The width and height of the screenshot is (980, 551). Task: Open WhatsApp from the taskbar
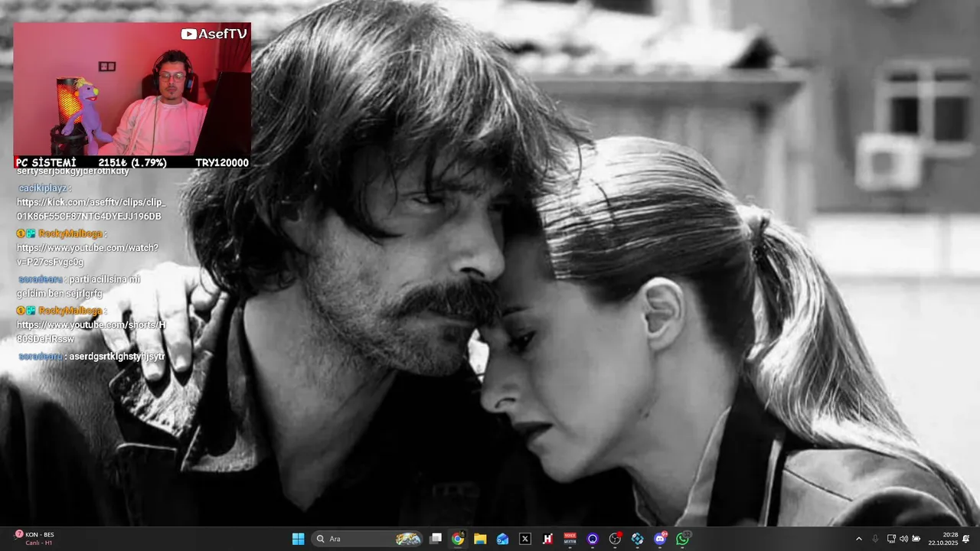pyautogui.click(x=682, y=539)
